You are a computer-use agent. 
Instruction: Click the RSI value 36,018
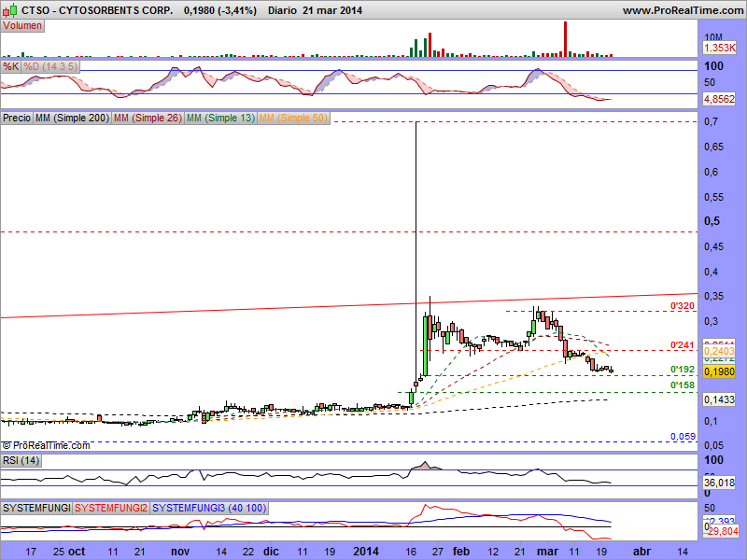coord(719,483)
